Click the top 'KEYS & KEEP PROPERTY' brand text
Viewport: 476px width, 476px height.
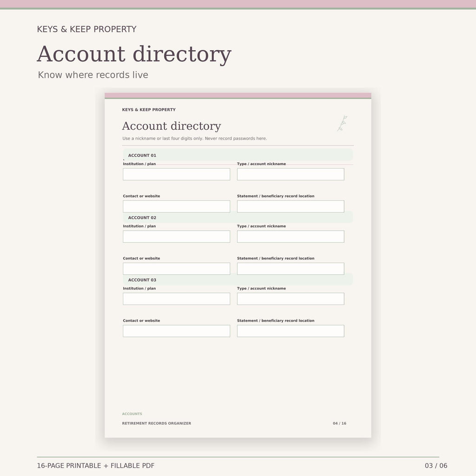(x=86, y=29)
